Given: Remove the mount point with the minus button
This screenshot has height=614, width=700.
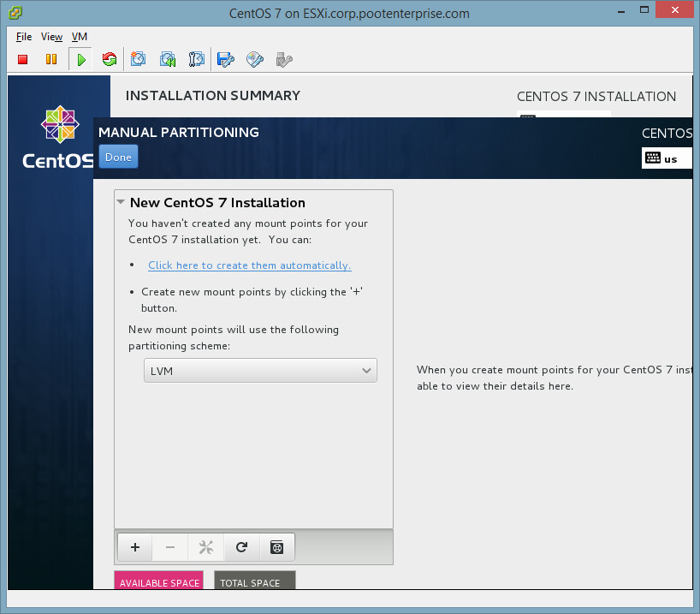Looking at the screenshot, I should point(170,547).
